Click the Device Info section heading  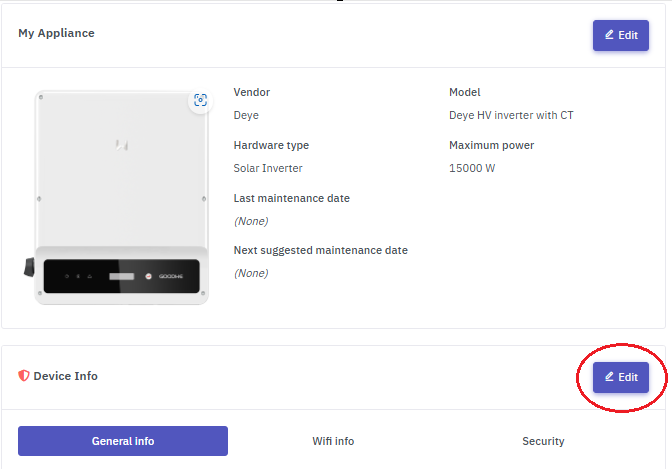(66, 376)
